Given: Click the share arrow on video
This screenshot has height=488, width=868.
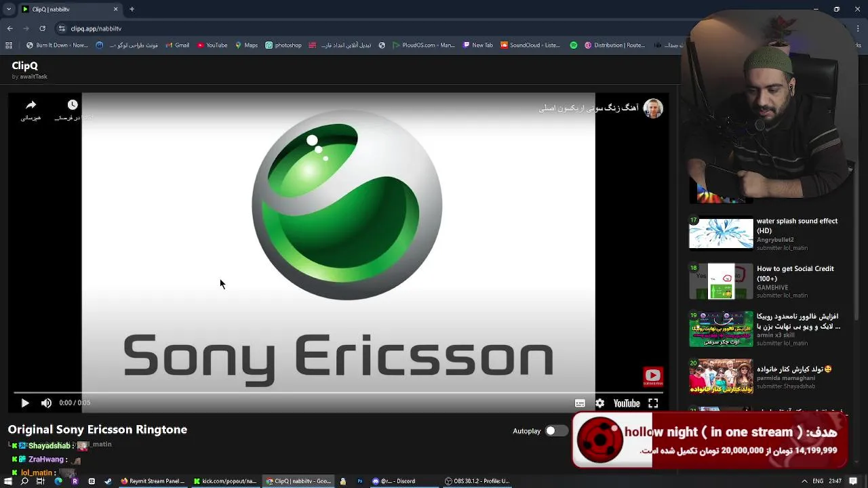Looking at the screenshot, I should pos(31,105).
